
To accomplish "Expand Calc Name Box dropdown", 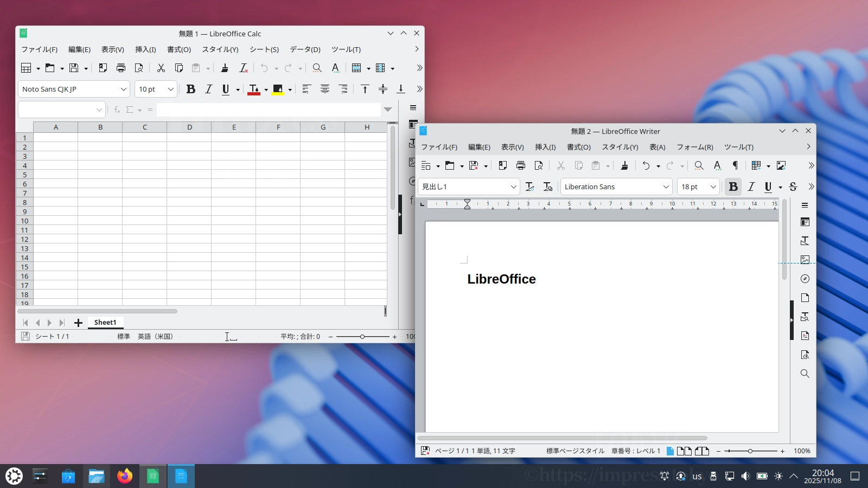I will click(99, 110).
